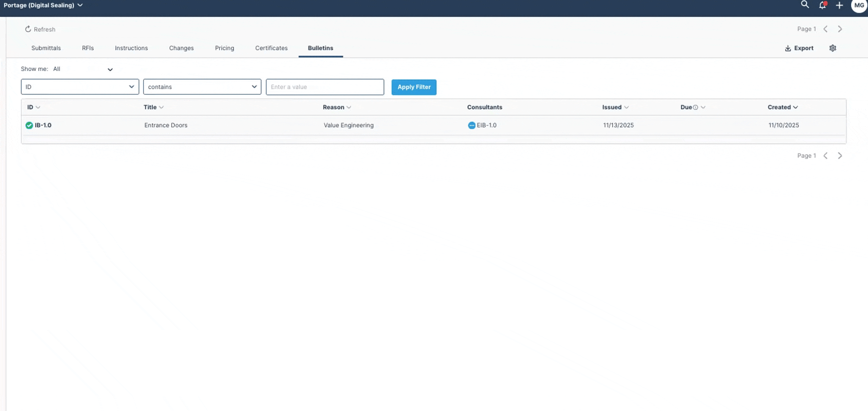The width and height of the screenshot is (868, 411).
Task: Sort by the Title column header
Action: coord(153,107)
